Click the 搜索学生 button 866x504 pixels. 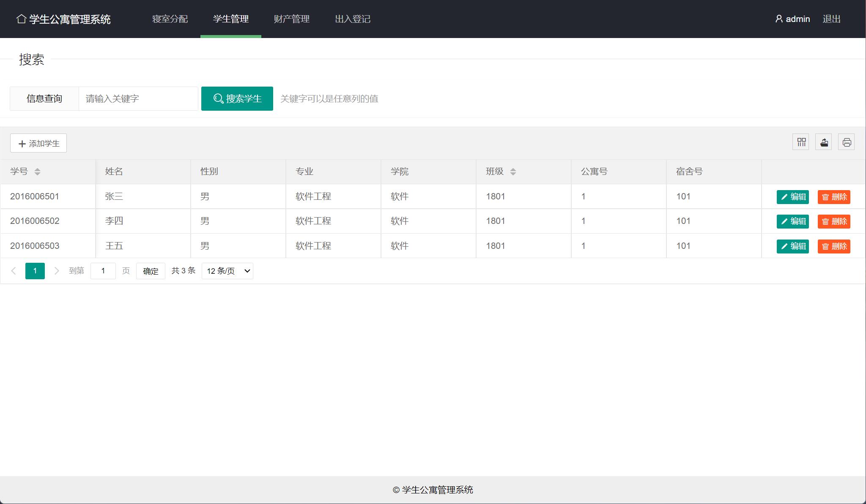(x=237, y=99)
